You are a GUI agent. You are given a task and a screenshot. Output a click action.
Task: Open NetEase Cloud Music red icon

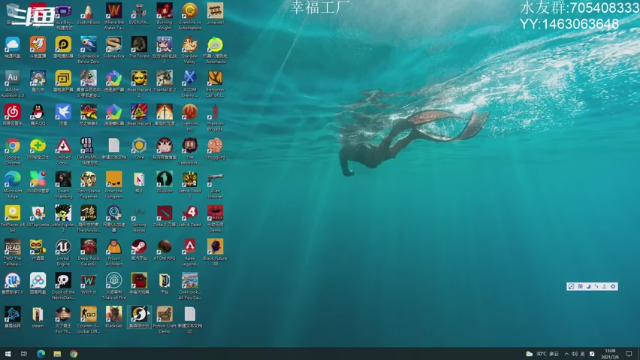coord(12,115)
